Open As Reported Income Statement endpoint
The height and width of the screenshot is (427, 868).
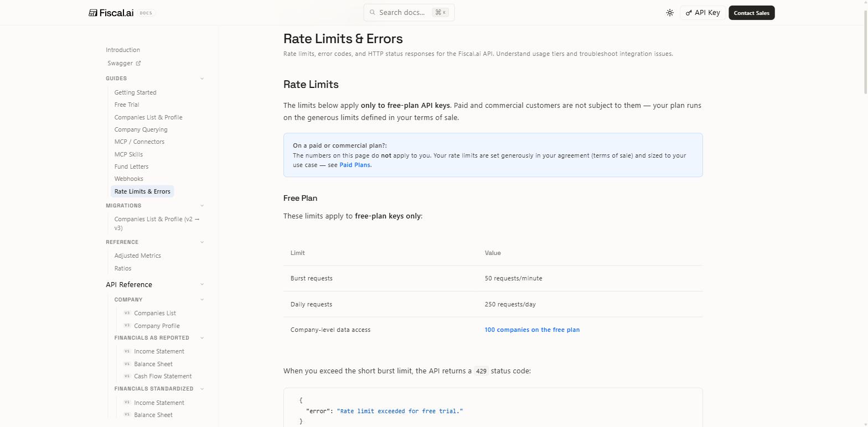(153, 351)
